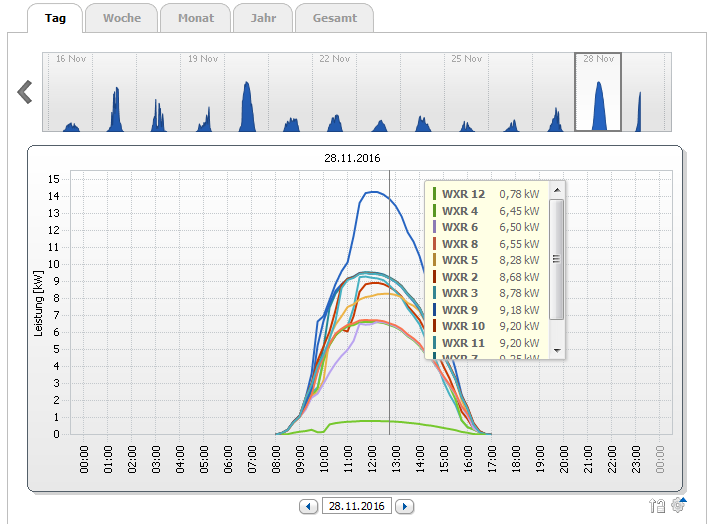The image size is (711, 524).
Task: Open the Woche tab
Action: (x=122, y=18)
